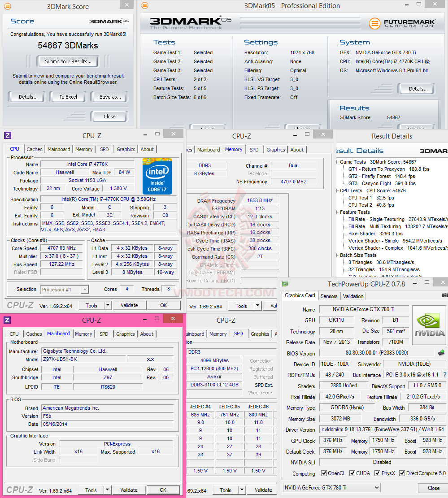This screenshot has width=448, height=498.
Task: Click Validate in the CPU-Z SPD window
Action: click(263, 490)
